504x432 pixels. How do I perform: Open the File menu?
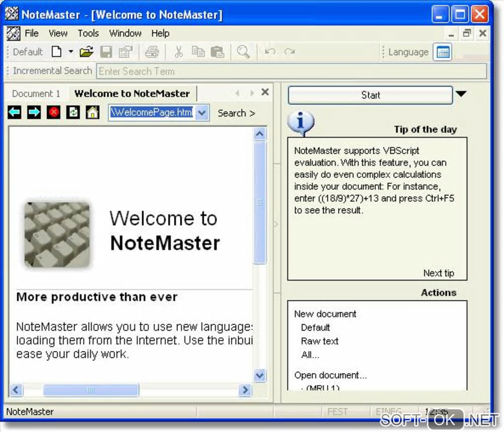click(x=32, y=33)
